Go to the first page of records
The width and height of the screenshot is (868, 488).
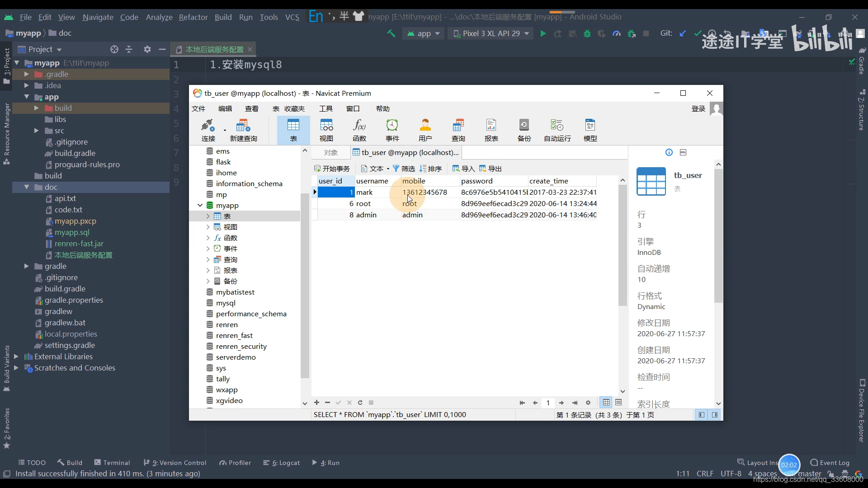522,403
